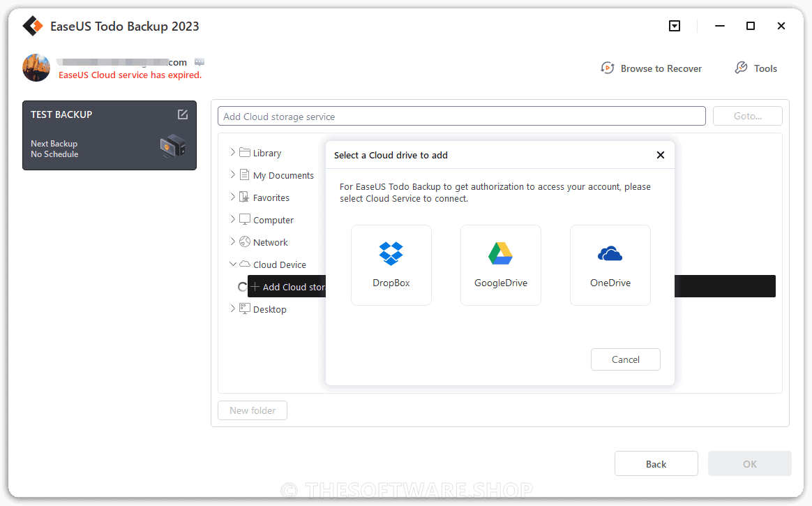
Task: Click the OK button
Action: click(750, 463)
